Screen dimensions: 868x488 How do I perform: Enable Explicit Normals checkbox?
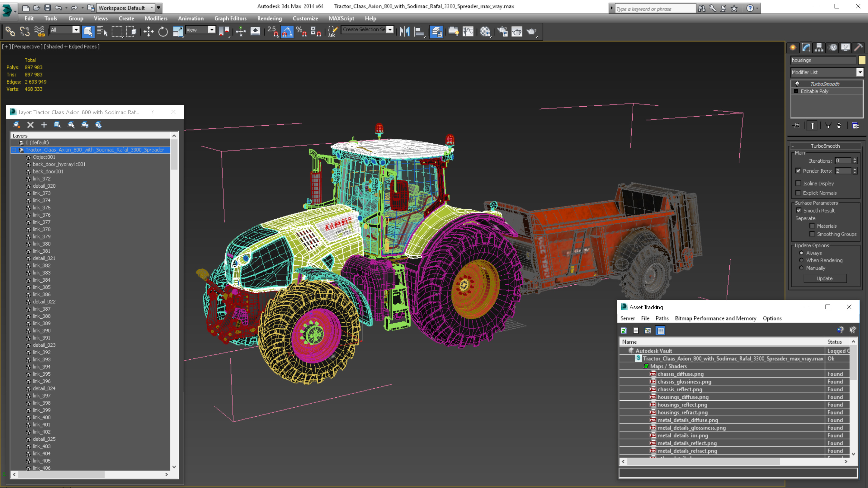pos(798,193)
